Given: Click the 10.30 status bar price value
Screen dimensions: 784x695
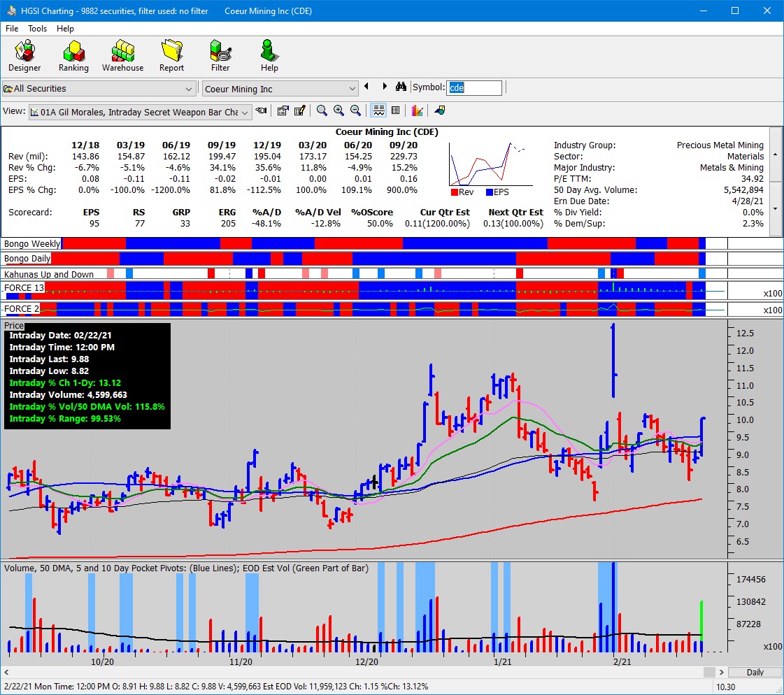Looking at the screenshot, I should pyautogui.click(x=726, y=687).
